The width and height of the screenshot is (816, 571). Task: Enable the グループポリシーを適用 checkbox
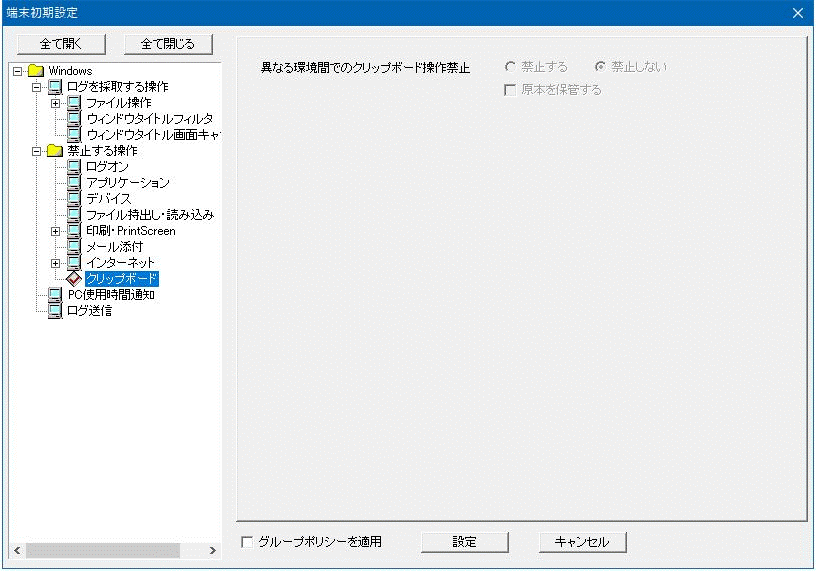coord(247,542)
